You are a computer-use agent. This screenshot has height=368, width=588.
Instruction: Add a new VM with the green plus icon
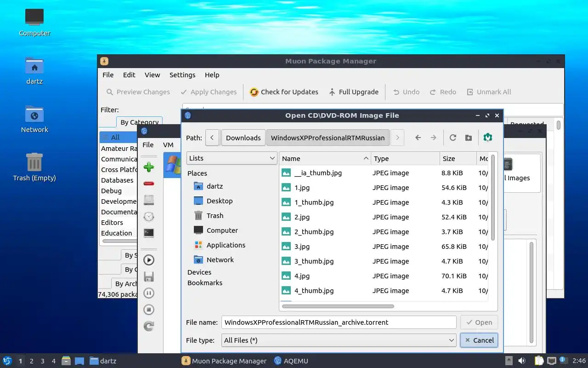coord(149,167)
